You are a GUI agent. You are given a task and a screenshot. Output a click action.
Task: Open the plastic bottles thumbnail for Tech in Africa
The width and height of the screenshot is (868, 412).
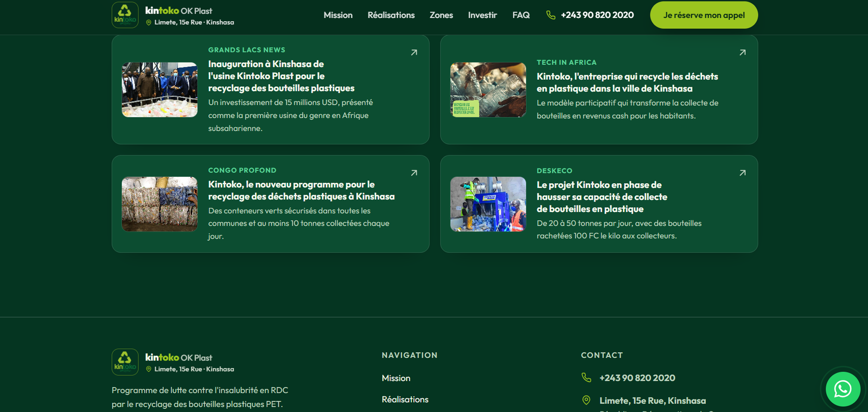[488, 89]
